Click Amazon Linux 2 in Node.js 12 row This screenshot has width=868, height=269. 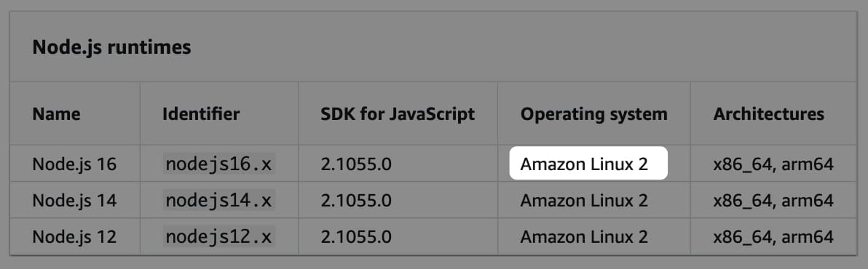tap(584, 237)
